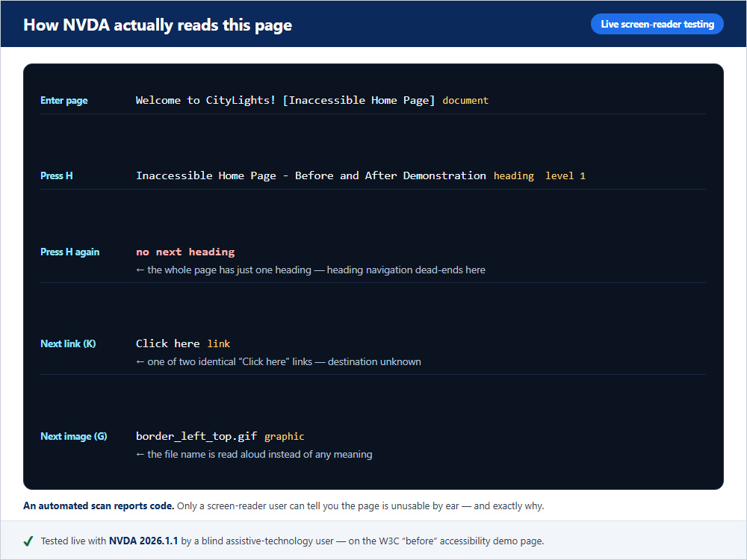The height and width of the screenshot is (560, 747).
Task: Click the Live screen-reader testing badge
Action: point(657,24)
